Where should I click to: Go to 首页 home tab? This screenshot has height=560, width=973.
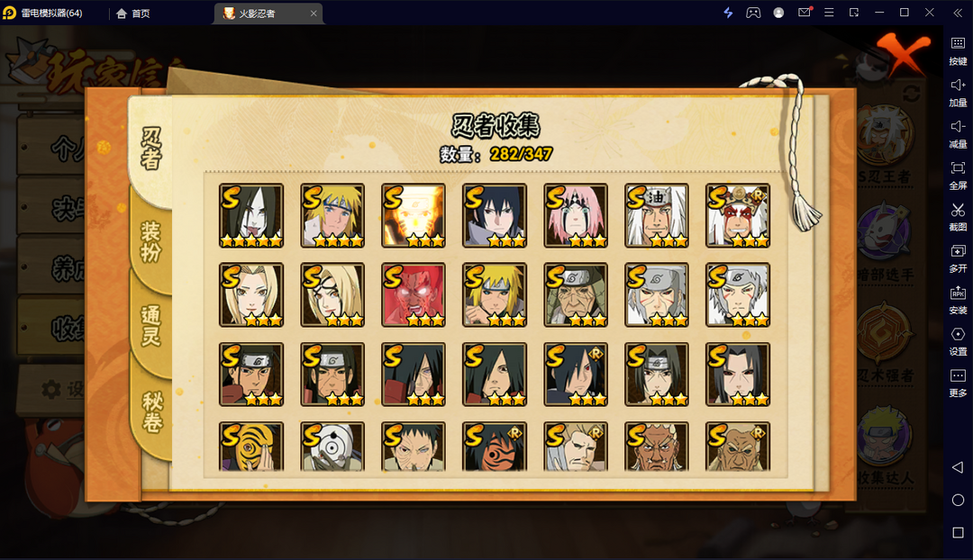(x=132, y=13)
